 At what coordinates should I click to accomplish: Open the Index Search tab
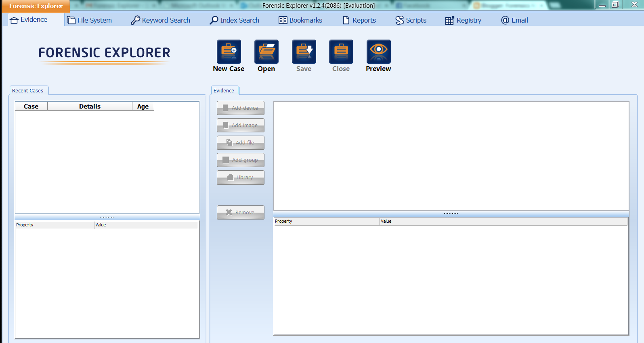click(235, 20)
